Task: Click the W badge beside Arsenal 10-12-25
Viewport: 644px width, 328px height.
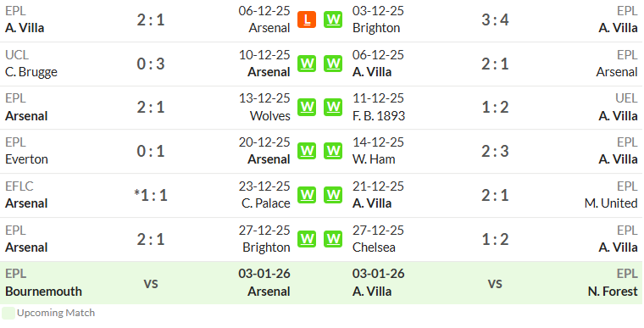Action: click(x=307, y=64)
